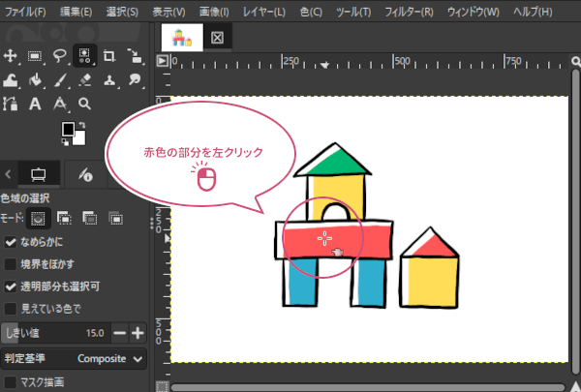Decrease threshold with the minus button
581x392 pixels.
(120, 333)
